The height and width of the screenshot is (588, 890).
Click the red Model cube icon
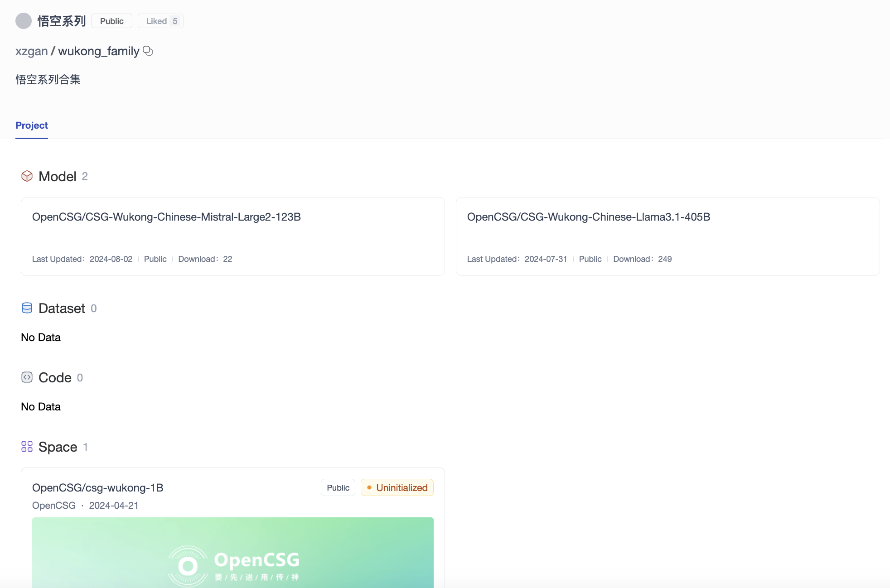[27, 176]
